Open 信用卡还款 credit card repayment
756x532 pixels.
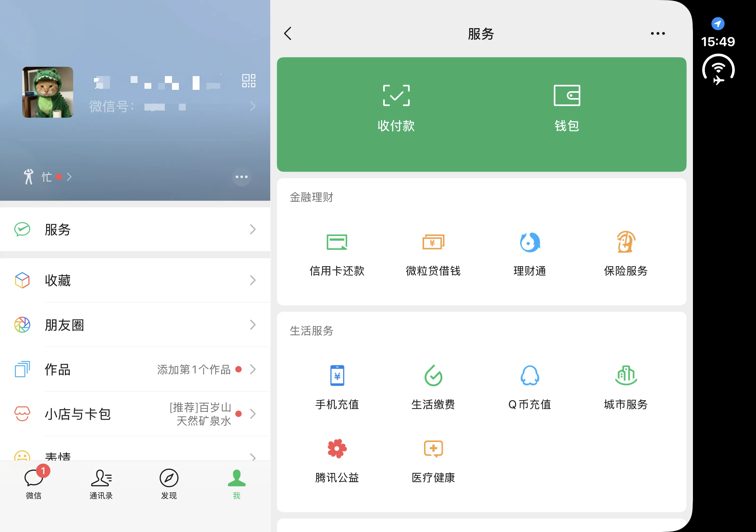click(x=337, y=255)
